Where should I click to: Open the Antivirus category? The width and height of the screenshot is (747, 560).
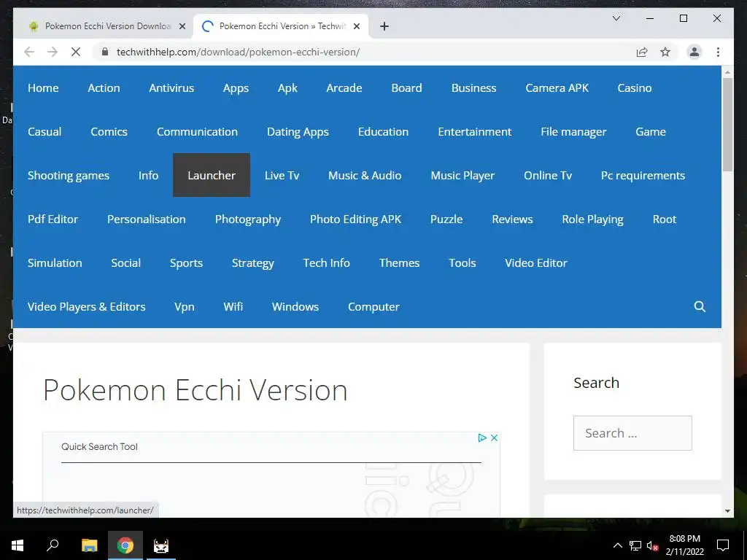point(171,87)
